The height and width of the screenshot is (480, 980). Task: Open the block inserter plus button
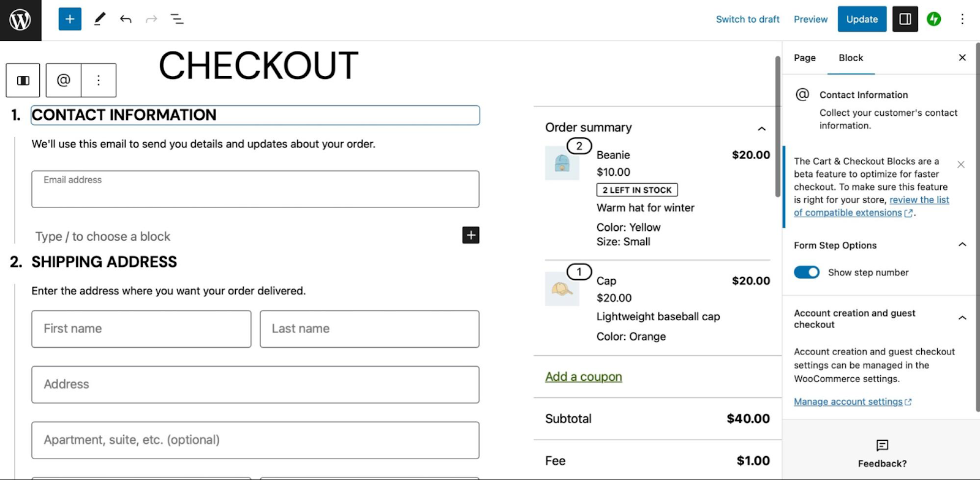pos(70,20)
